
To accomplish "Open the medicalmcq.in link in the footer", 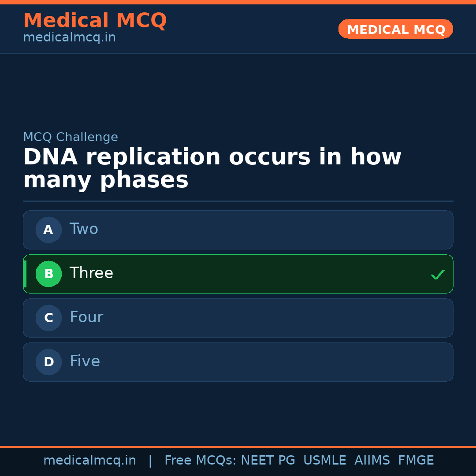I will pyautogui.click(x=89, y=461).
